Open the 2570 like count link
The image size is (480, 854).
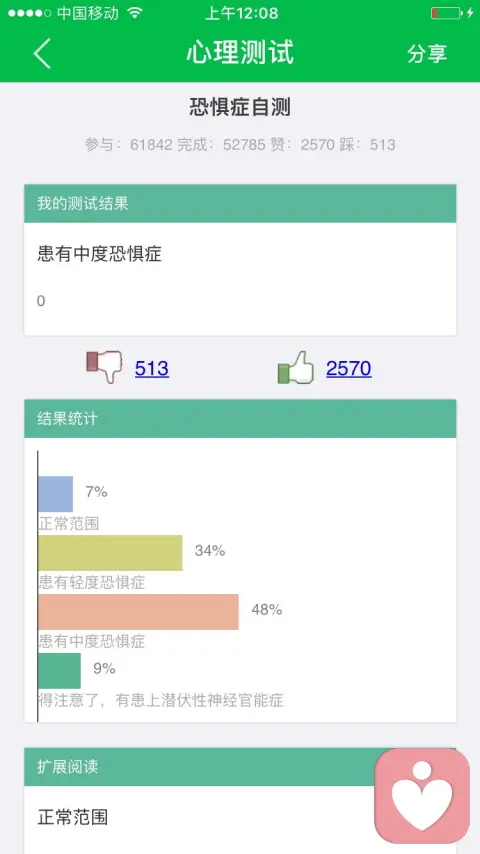click(349, 369)
